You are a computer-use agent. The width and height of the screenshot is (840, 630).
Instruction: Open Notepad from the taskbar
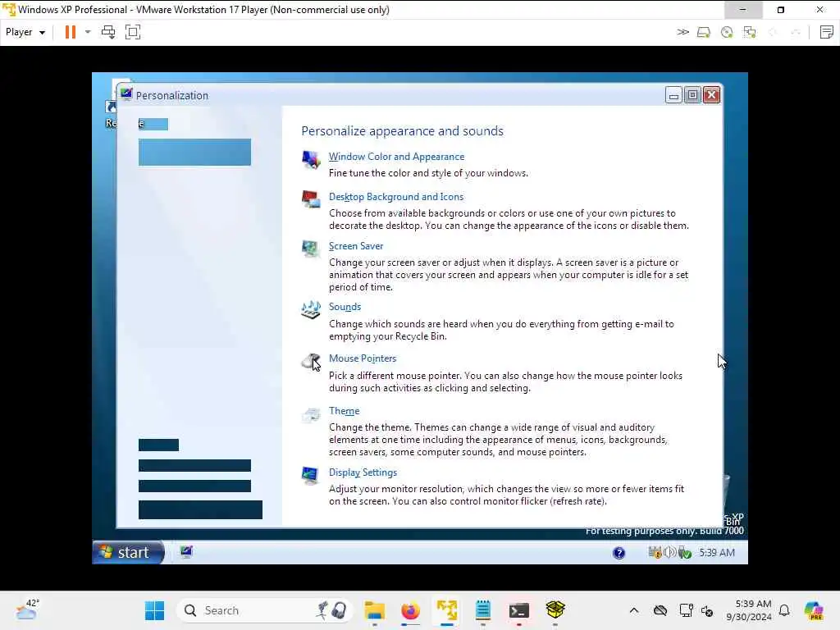(x=482, y=610)
